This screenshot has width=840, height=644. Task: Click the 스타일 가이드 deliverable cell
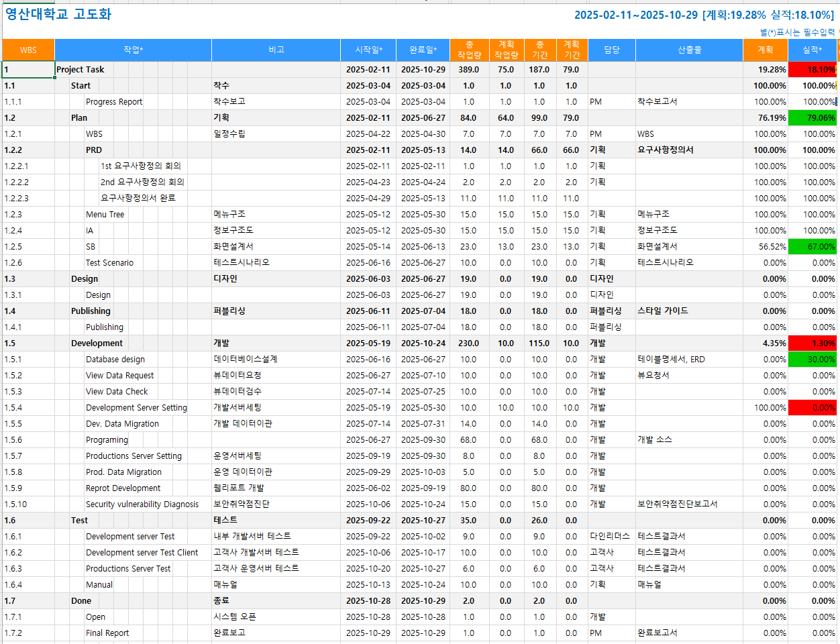pos(662,311)
